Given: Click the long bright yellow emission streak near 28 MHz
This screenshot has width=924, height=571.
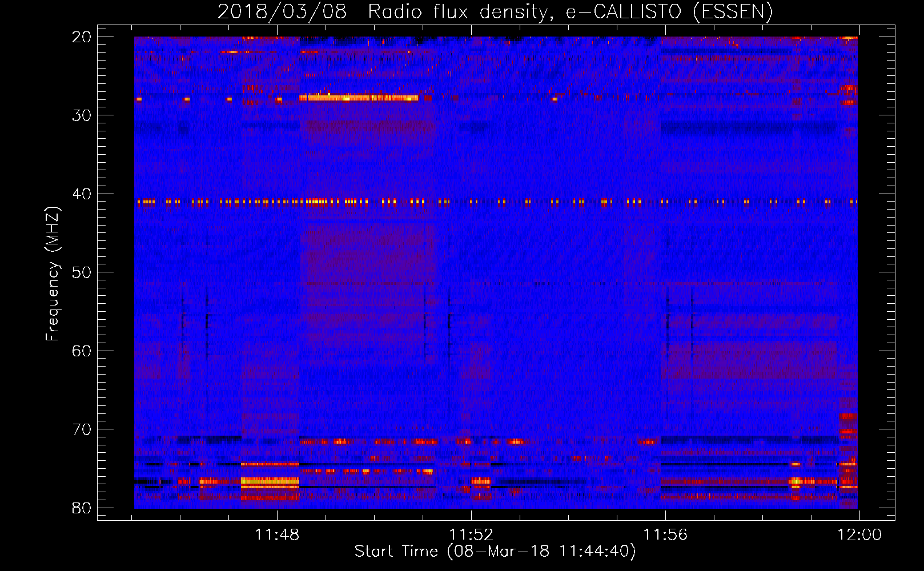Looking at the screenshot, I should coord(359,98).
